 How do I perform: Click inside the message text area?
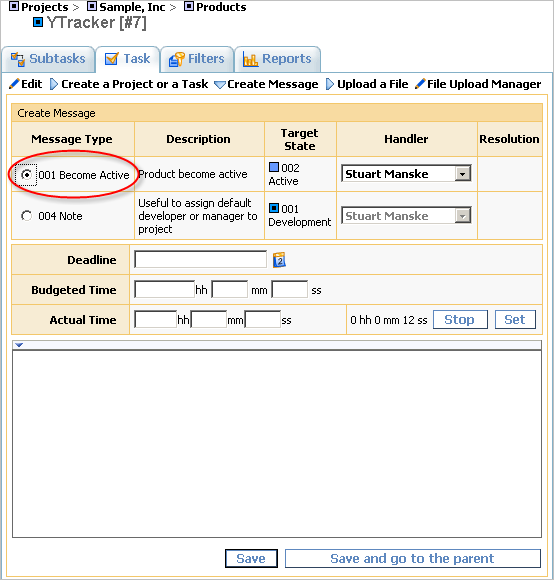[277, 444]
